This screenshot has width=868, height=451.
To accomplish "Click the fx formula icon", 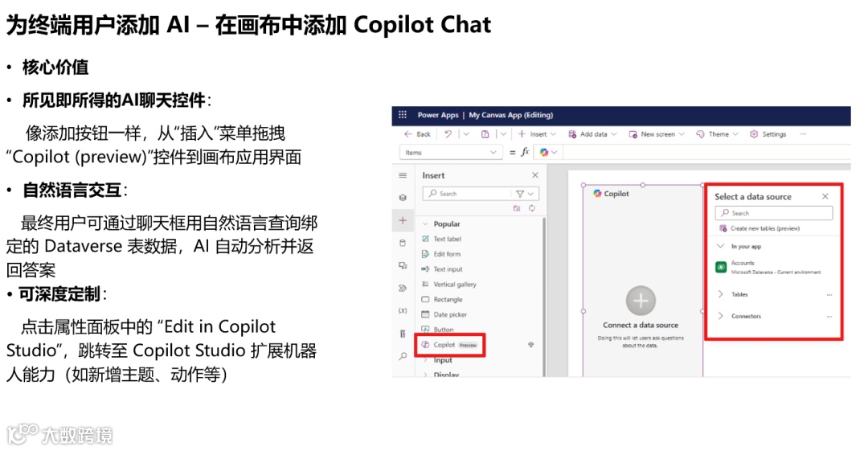I will click(x=525, y=152).
